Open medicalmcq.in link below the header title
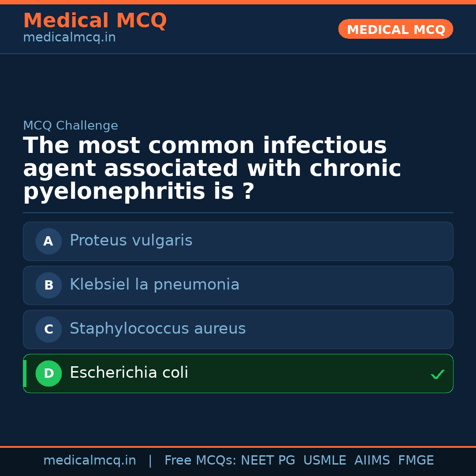 [69, 37]
